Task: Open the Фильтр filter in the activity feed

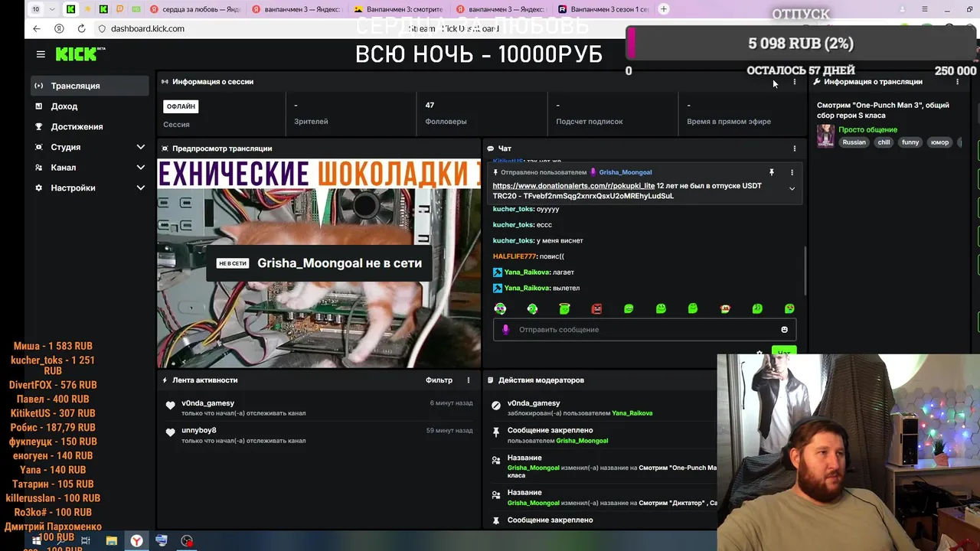Action: pyautogui.click(x=439, y=380)
